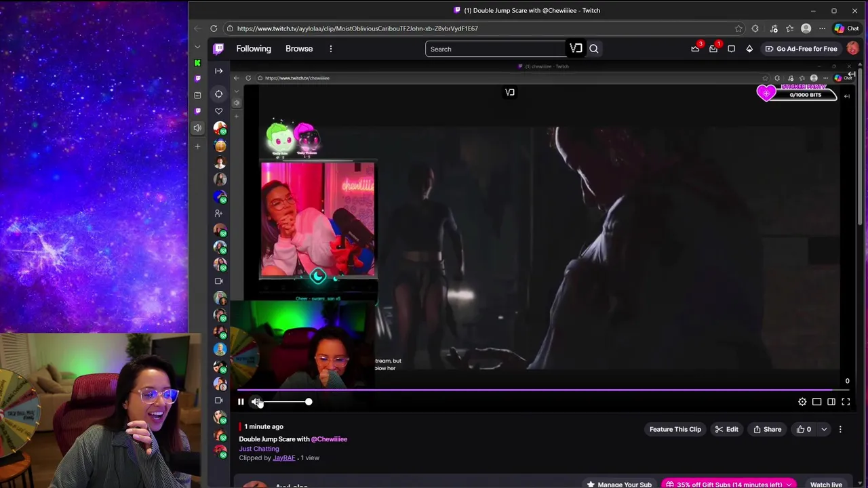868x488 pixels.
Task: Collapse vertical tab chevron at top
Action: point(197,47)
